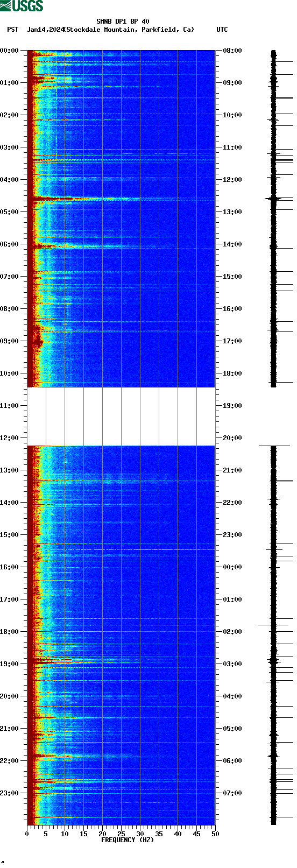
Task: Click the 17:00 label on UTC axis
Action: tap(232, 341)
